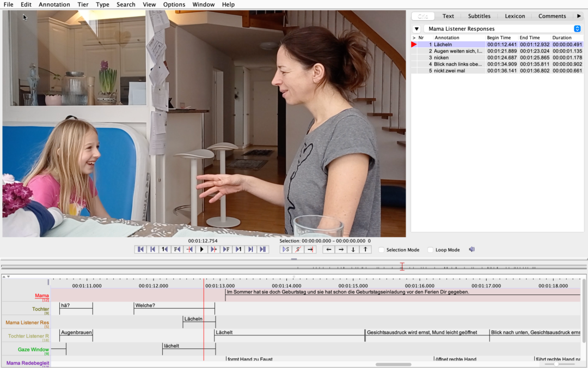Go to previous annotation left arrow
588x368 pixels.
point(329,249)
